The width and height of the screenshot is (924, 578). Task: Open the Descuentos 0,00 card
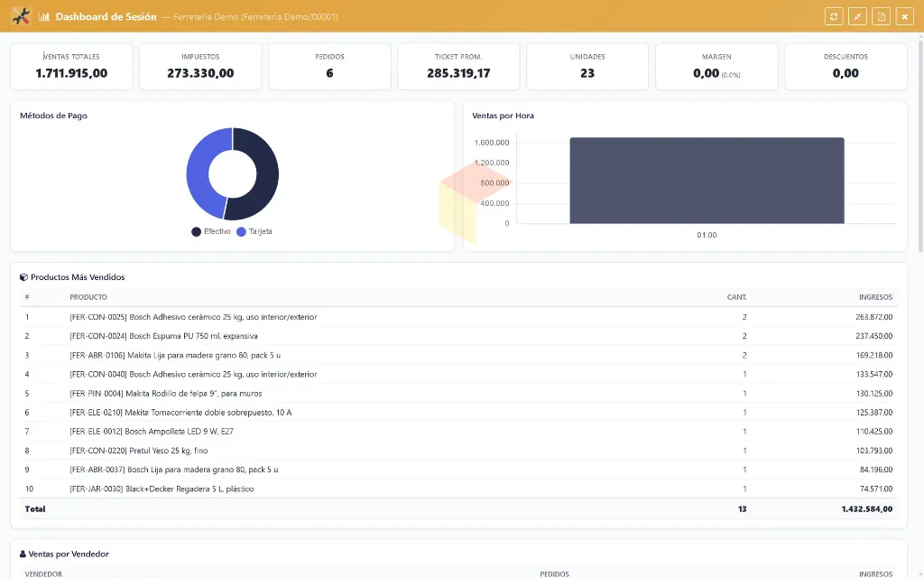(x=845, y=67)
